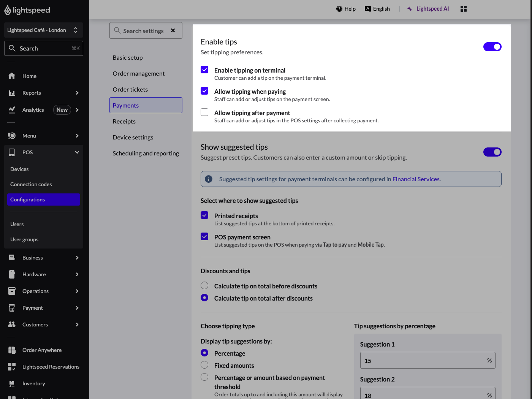The image size is (532, 399).
Task: Select the Analytics icon marked New
Action: point(12,110)
